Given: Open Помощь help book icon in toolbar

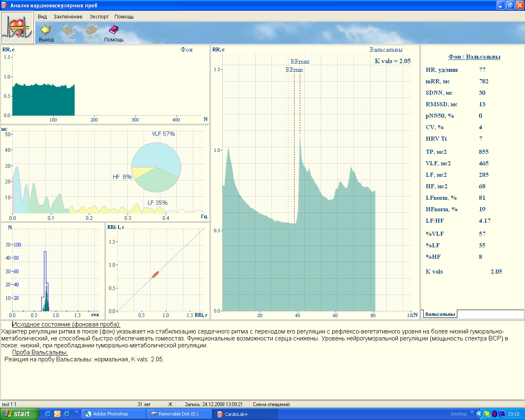Looking at the screenshot, I should coord(114,30).
